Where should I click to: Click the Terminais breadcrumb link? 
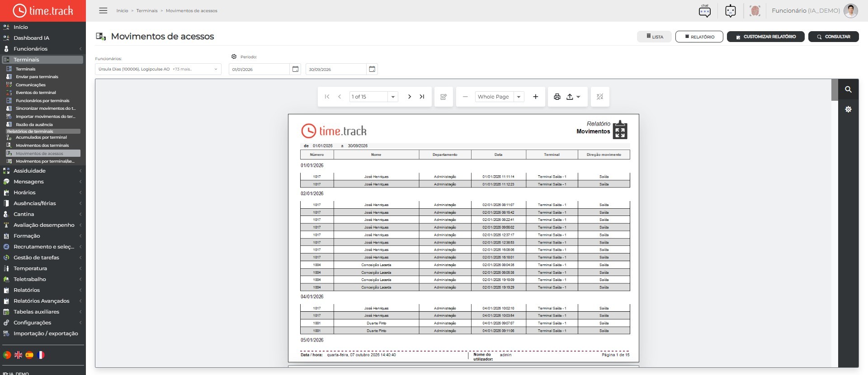(x=147, y=10)
